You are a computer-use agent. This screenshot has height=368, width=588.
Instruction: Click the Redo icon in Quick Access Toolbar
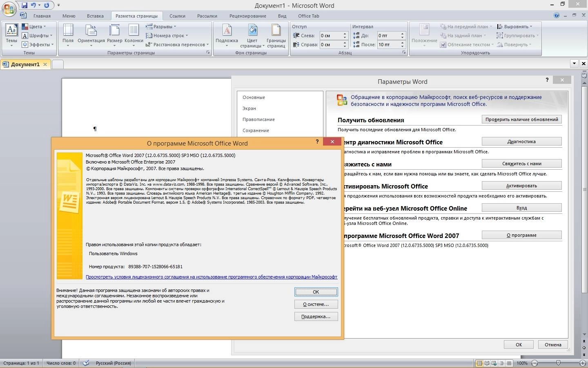tap(47, 5)
